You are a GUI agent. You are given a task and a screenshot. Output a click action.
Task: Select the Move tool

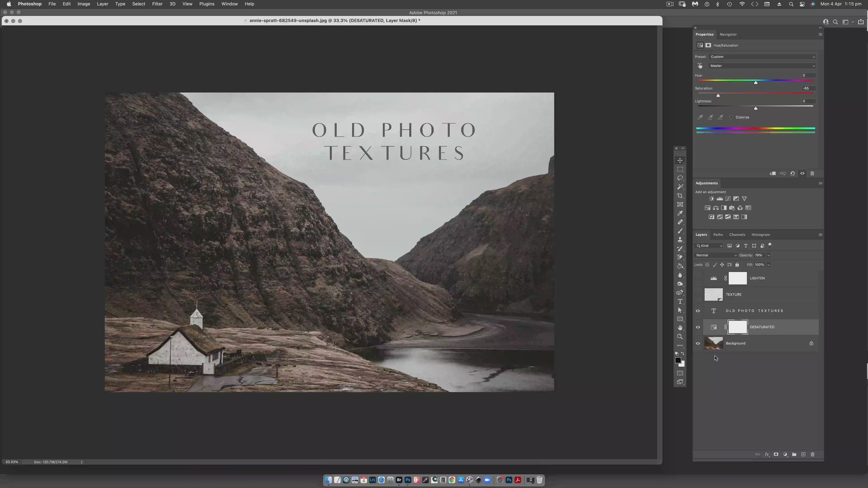tap(680, 160)
